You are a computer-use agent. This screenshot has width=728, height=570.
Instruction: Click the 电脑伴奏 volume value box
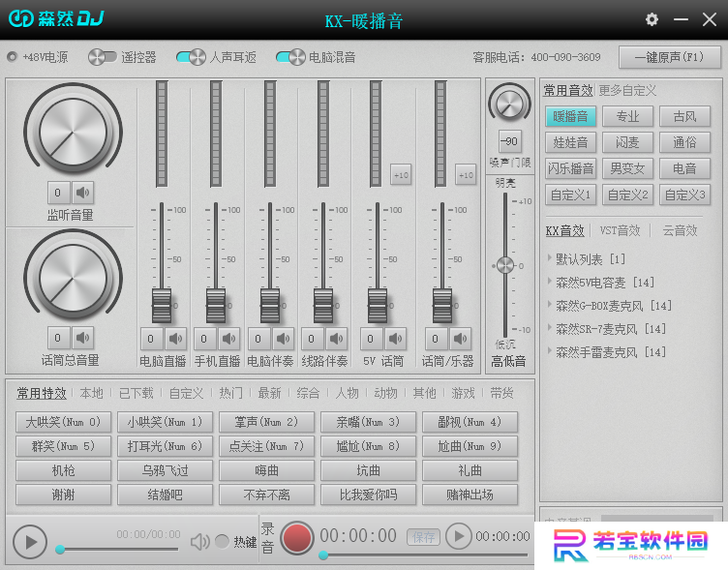tap(259, 339)
